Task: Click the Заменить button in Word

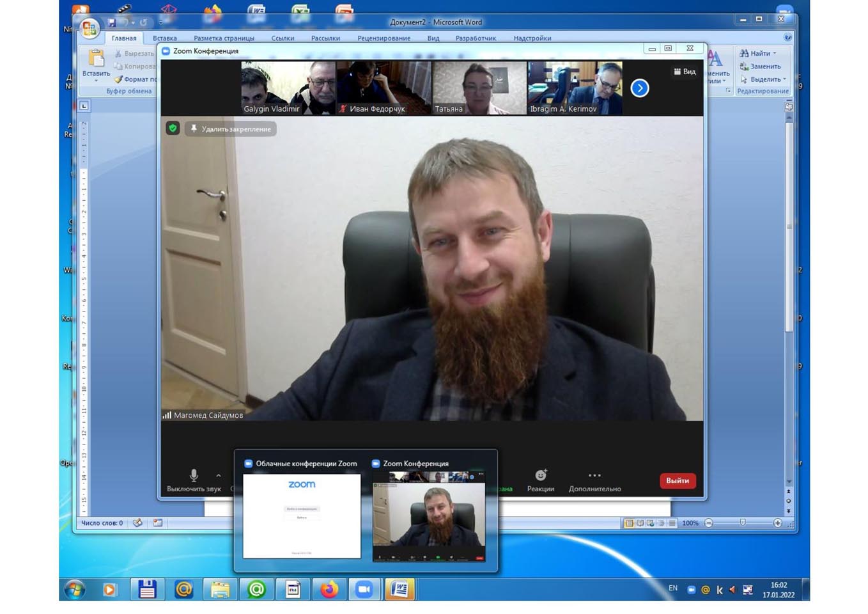Action: pos(760,67)
